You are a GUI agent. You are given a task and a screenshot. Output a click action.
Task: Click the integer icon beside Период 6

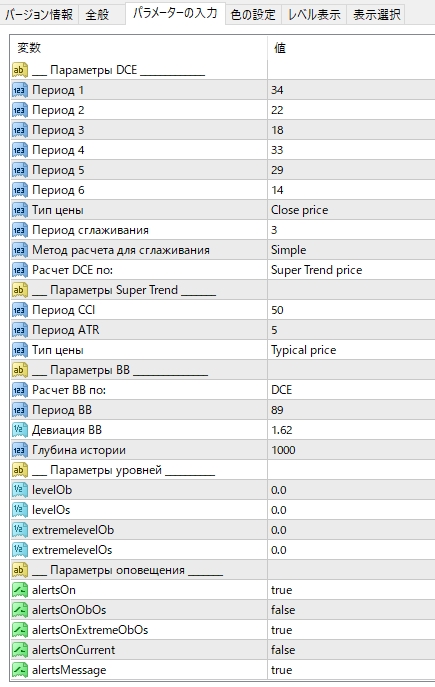click(20, 190)
